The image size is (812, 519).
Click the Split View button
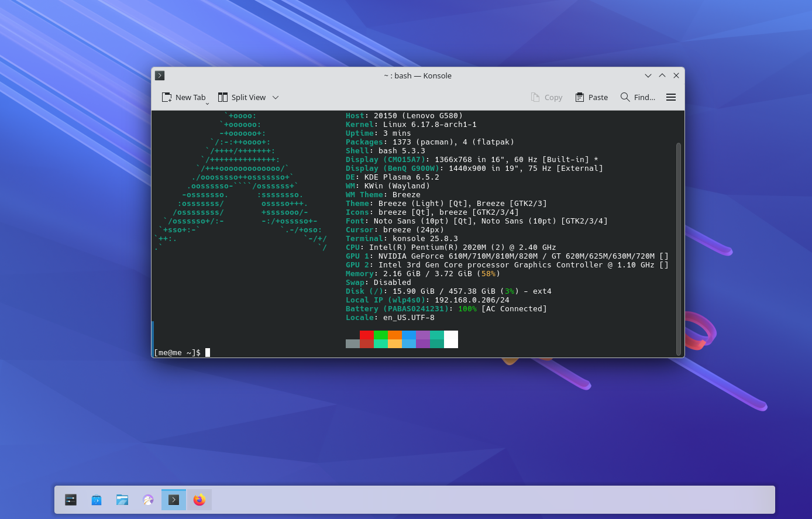click(242, 97)
